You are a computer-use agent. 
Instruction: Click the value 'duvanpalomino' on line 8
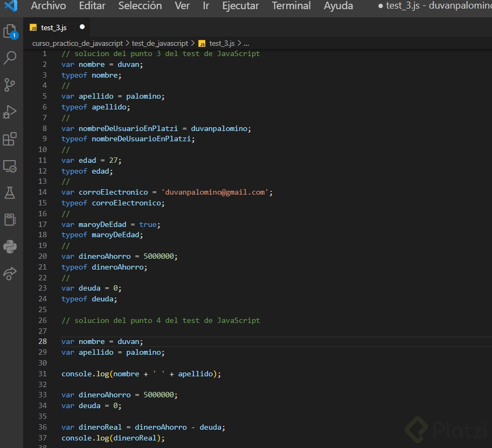tap(219, 128)
